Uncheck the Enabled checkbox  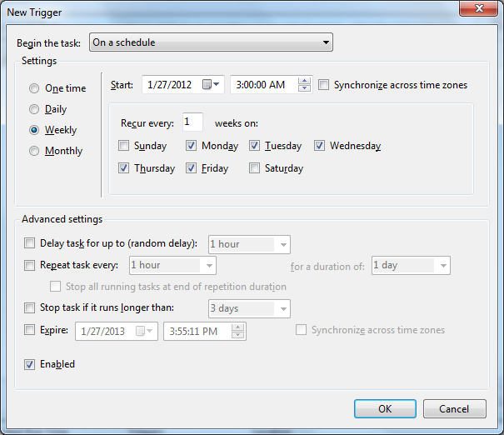pos(30,364)
